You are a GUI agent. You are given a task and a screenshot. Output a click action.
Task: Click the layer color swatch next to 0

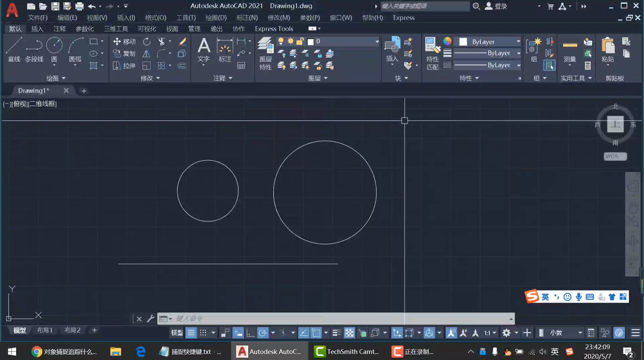pos(311,42)
